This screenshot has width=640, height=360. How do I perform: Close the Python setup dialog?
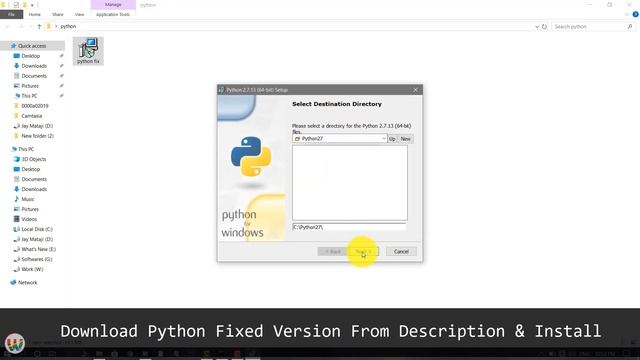pos(416,90)
